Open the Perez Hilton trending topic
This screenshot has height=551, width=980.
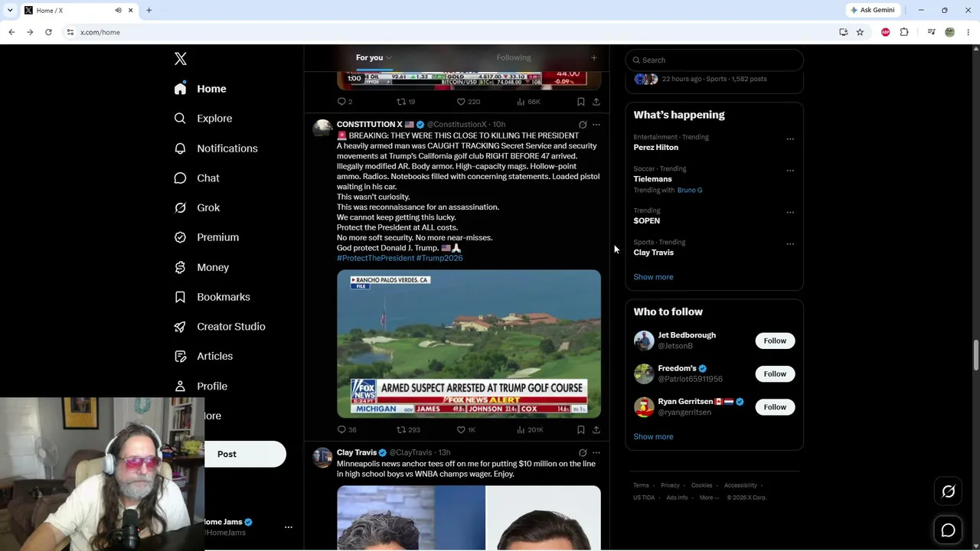(656, 148)
